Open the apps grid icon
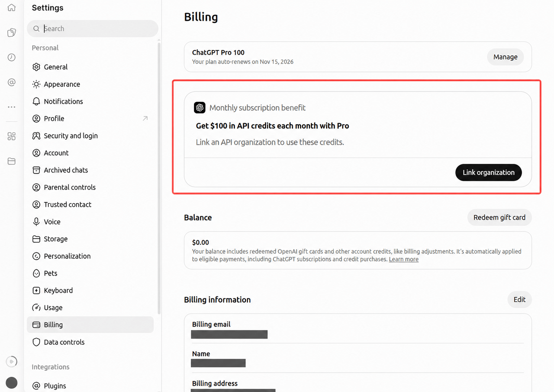Viewport: 554px width, 392px height. click(x=12, y=136)
